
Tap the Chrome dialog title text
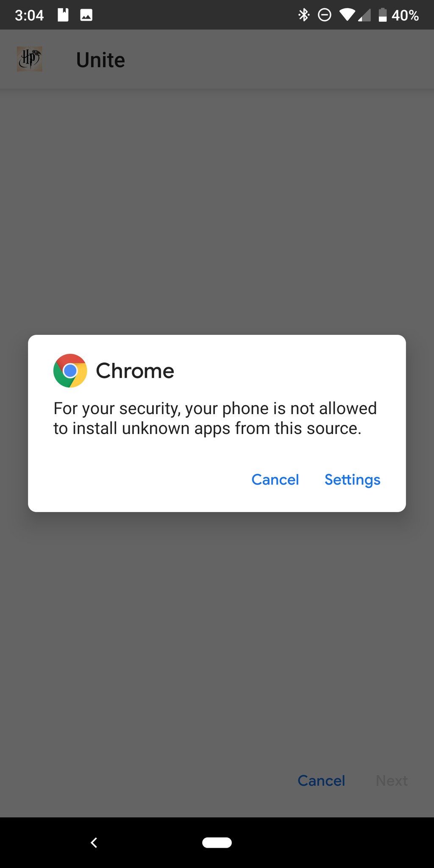pos(135,371)
